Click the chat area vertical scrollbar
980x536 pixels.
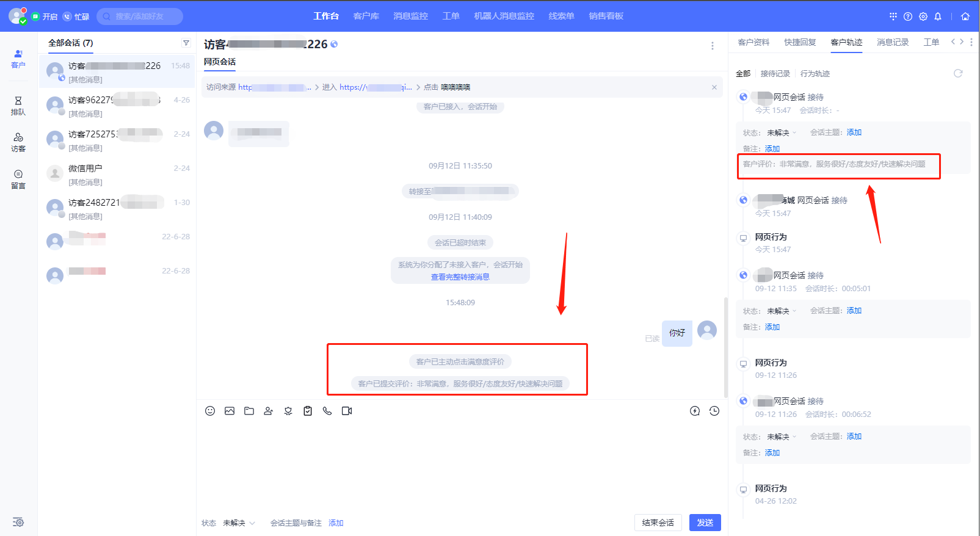(x=725, y=347)
